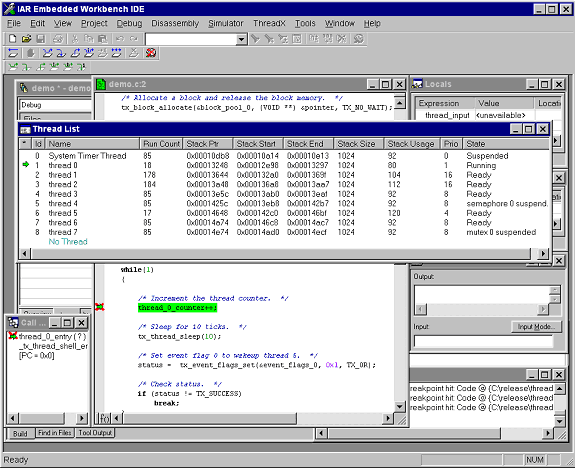
Task: Open the find text dropdown arrow
Action: [x=242, y=39]
